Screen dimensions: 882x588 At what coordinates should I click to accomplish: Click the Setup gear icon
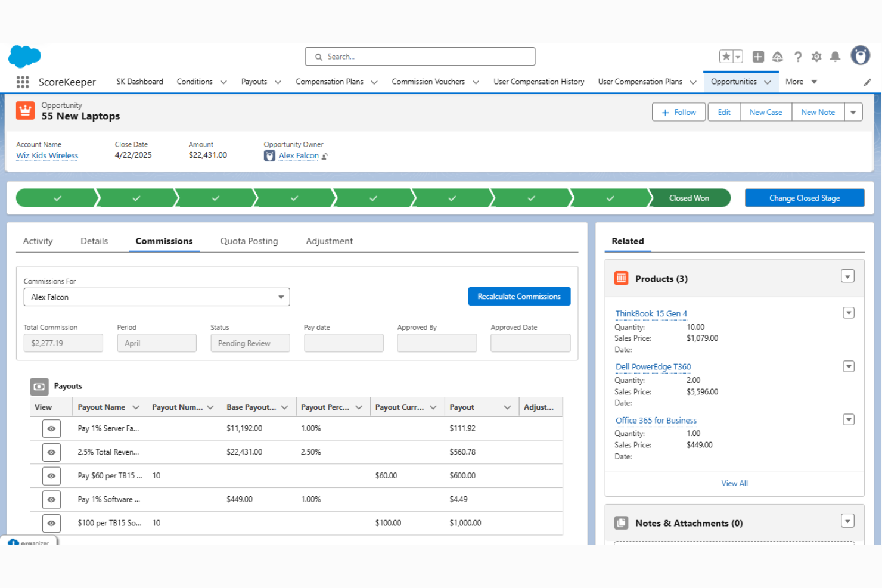point(816,57)
